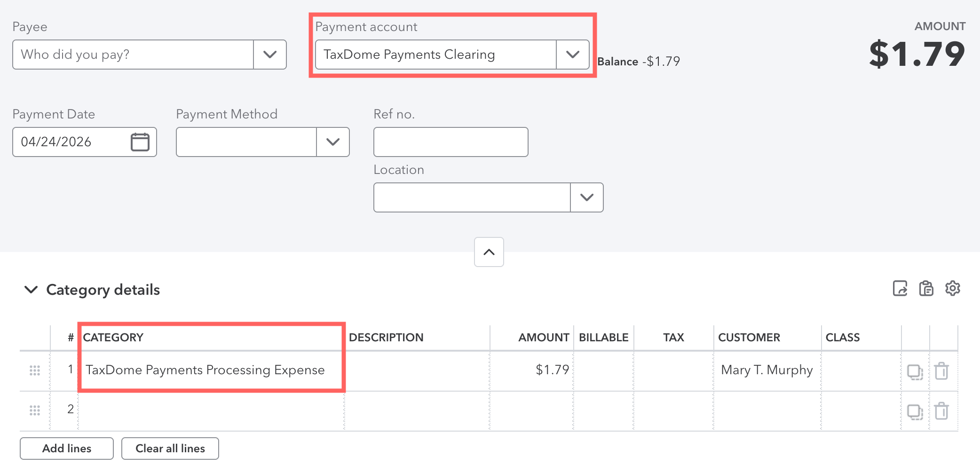This screenshot has height=472, width=980.
Task: Copy line 1 using the duplicate icon
Action: [915, 371]
